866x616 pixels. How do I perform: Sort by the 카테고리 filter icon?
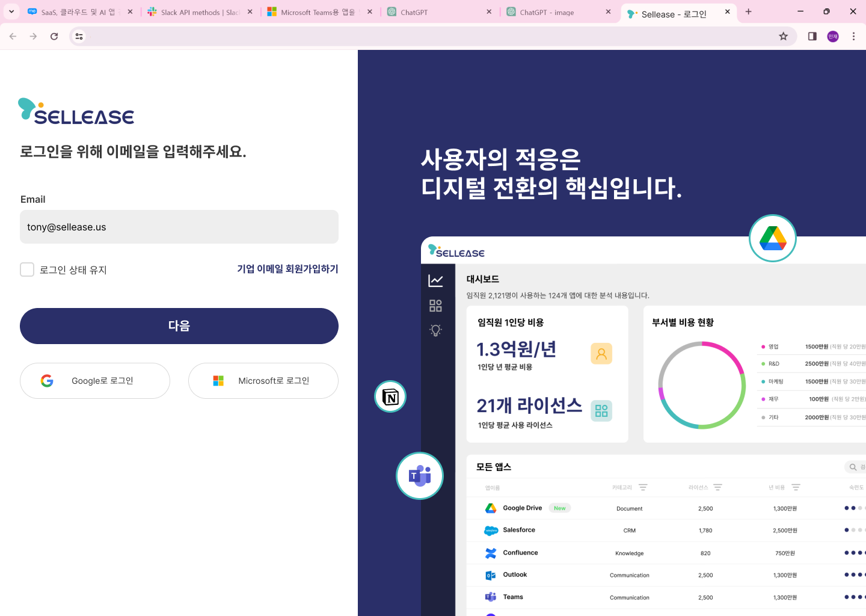click(x=643, y=487)
